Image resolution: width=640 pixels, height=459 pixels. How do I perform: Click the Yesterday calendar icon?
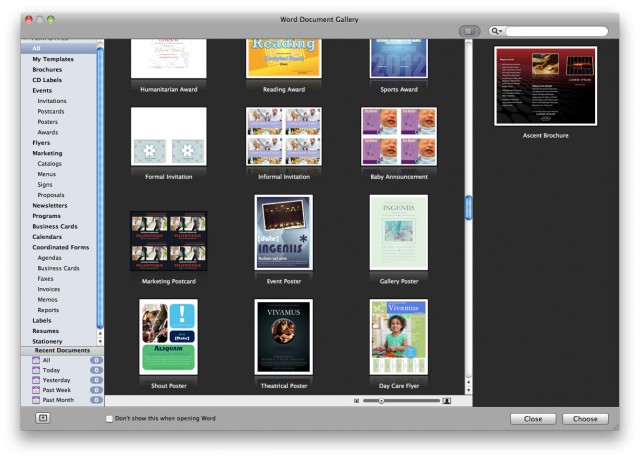click(x=36, y=380)
